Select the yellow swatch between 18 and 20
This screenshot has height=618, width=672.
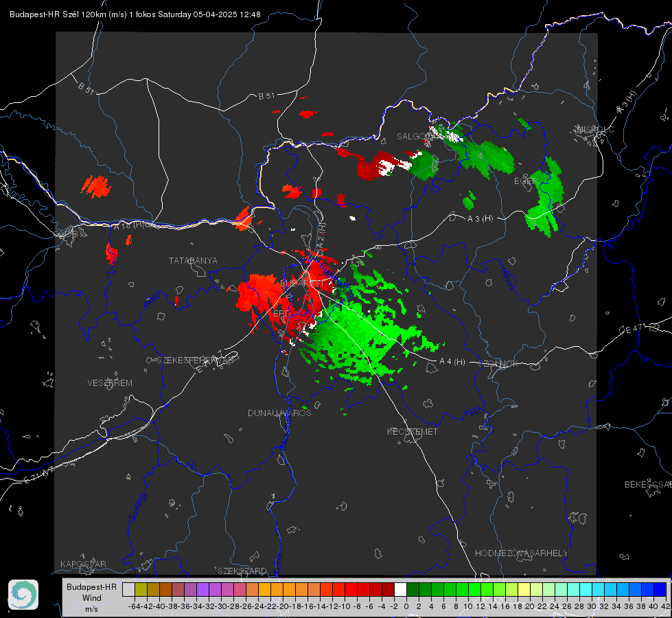click(x=524, y=589)
